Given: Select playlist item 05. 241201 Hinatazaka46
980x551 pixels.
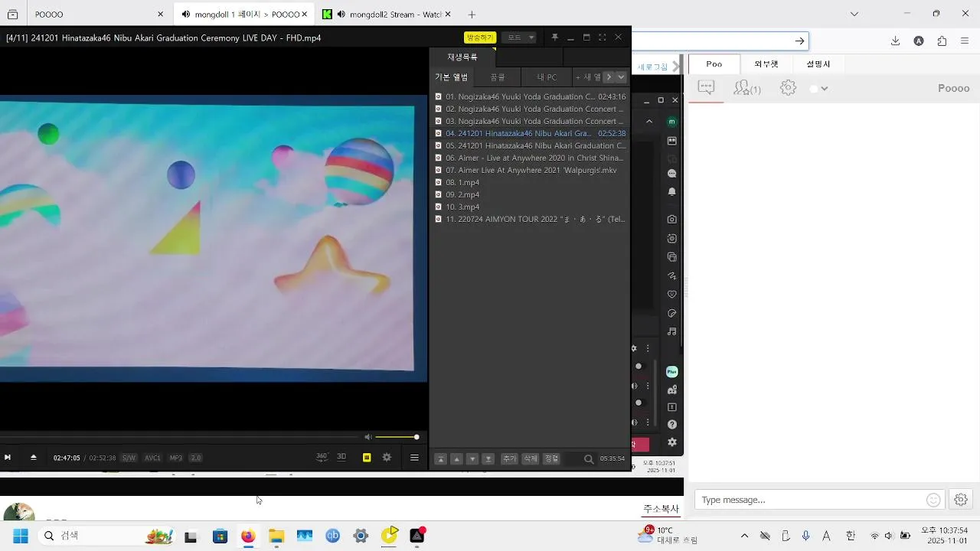Looking at the screenshot, I should point(530,146).
